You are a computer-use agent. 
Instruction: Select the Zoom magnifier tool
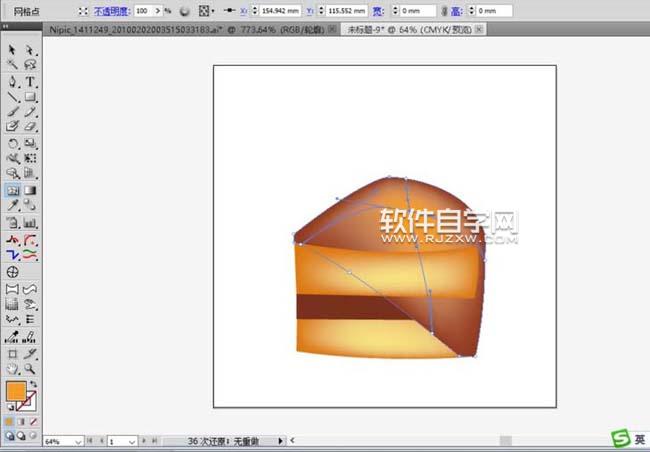30,368
